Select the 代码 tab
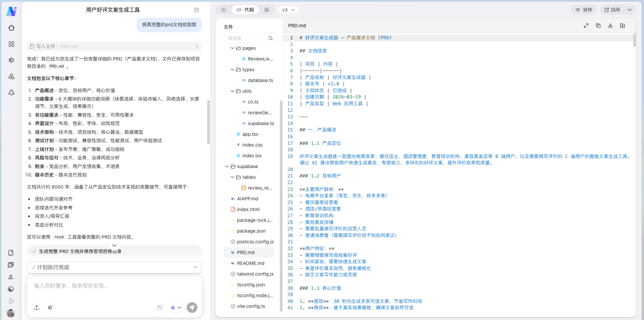Image resolution: width=644 pixels, height=320 pixels. [x=245, y=10]
